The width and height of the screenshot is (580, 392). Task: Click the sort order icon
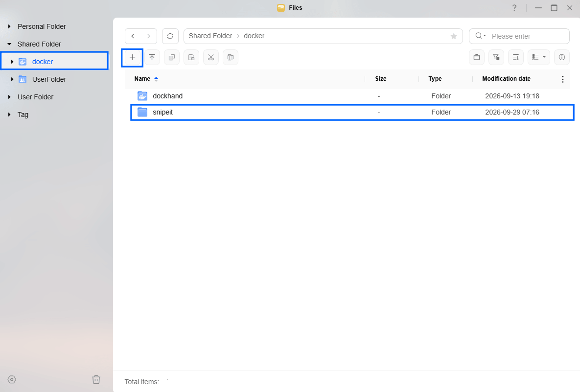(516, 57)
